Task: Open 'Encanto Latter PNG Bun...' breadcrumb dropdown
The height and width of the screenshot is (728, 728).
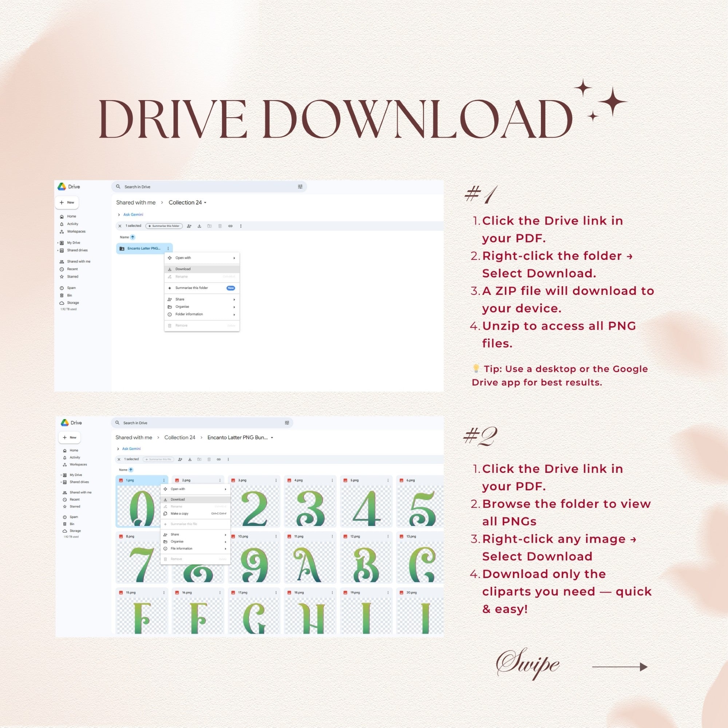Action: 272,438
